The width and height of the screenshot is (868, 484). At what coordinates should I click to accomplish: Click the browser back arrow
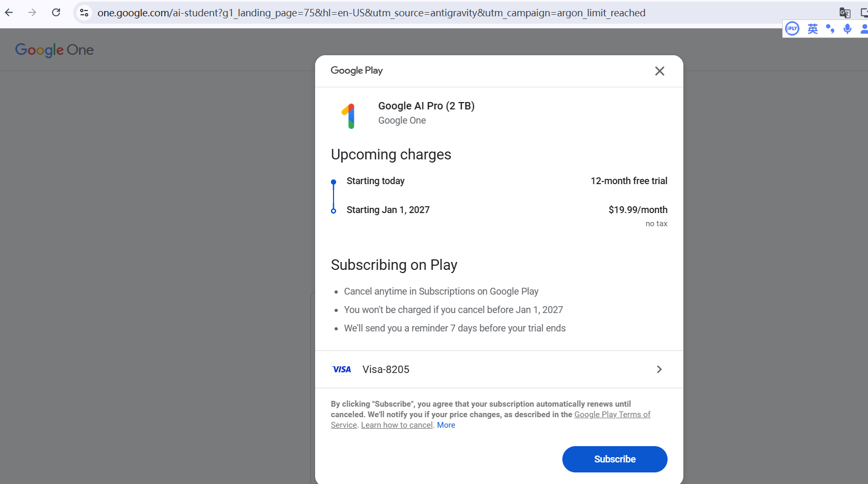point(9,13)
